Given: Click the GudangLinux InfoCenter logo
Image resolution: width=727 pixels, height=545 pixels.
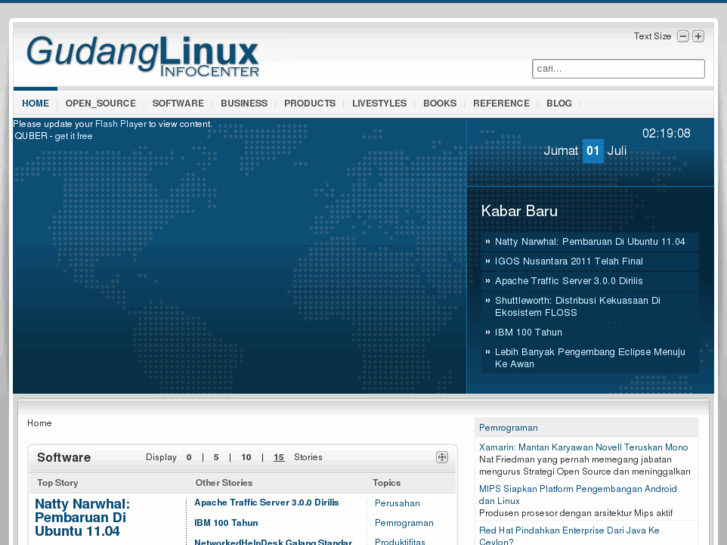Looking at the screenshot, I should [x=143, y=56].
